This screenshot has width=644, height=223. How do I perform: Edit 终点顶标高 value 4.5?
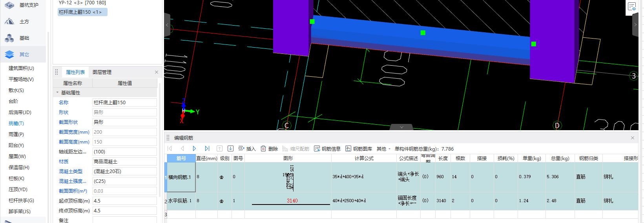(x=125, y=210)
